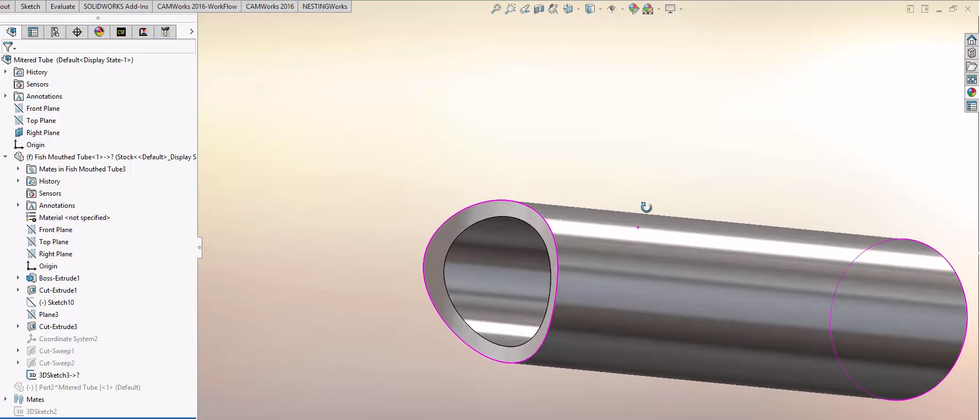
Task: Expand the Boss-Extrude1 feature
Action: [x=18, y=278]
